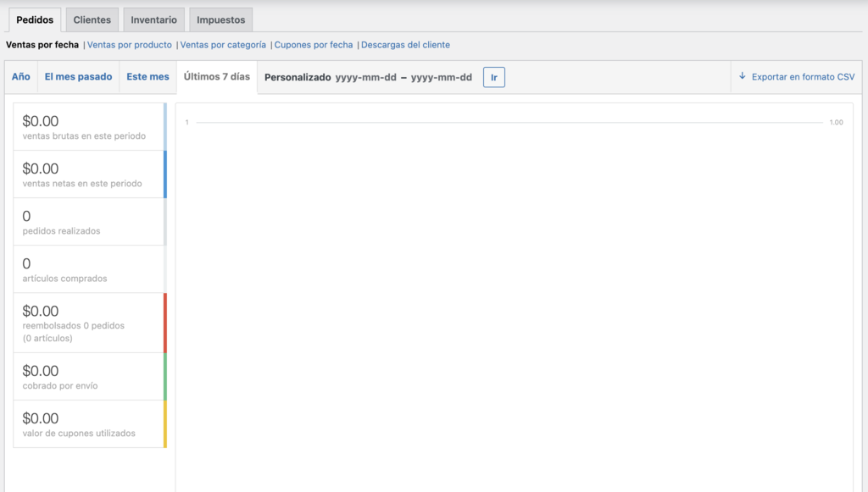Click the download arrow icon beside Exportar
The height and width of the screenshot is (492, 868).
click(x=744, y=76)
